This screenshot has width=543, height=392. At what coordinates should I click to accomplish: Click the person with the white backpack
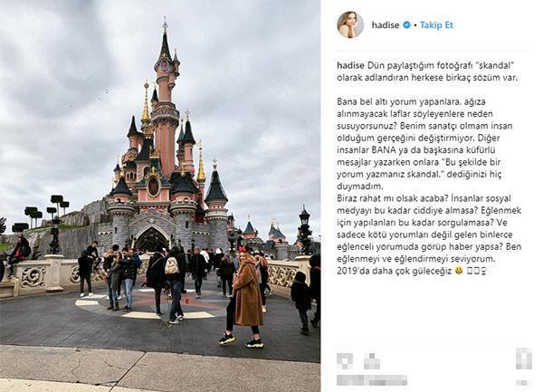[x=174, y=284]
